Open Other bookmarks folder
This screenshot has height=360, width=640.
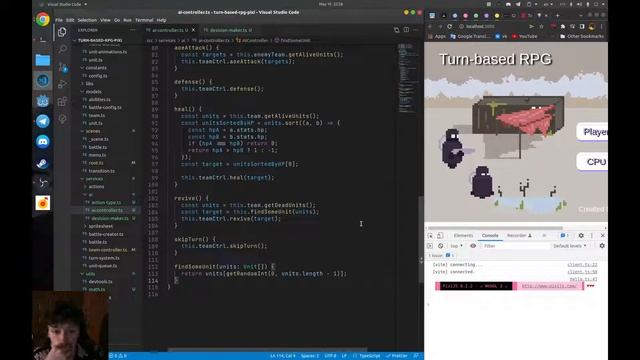582,36
